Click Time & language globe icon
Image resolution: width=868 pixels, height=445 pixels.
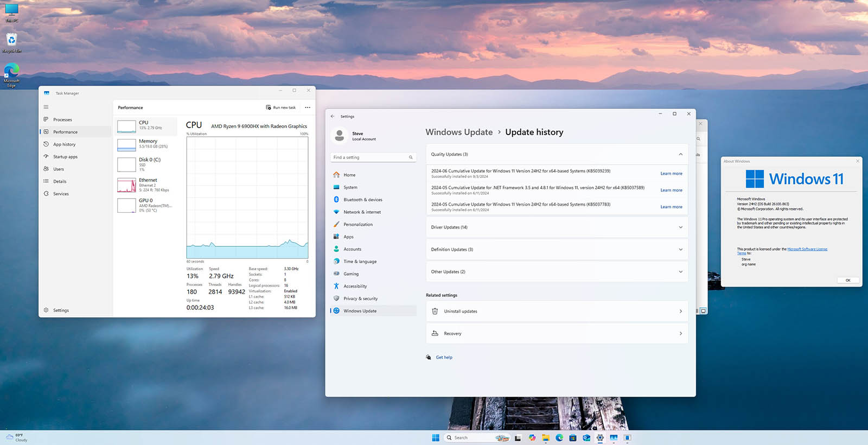point(336,262)
